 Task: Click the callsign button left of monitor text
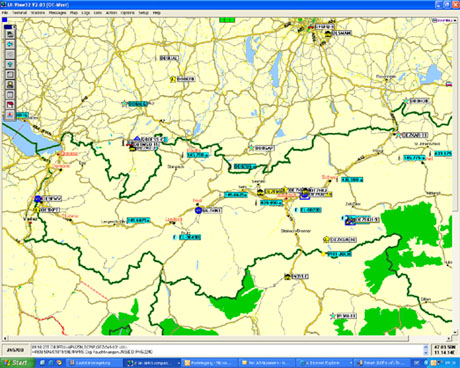click(15, 350)
